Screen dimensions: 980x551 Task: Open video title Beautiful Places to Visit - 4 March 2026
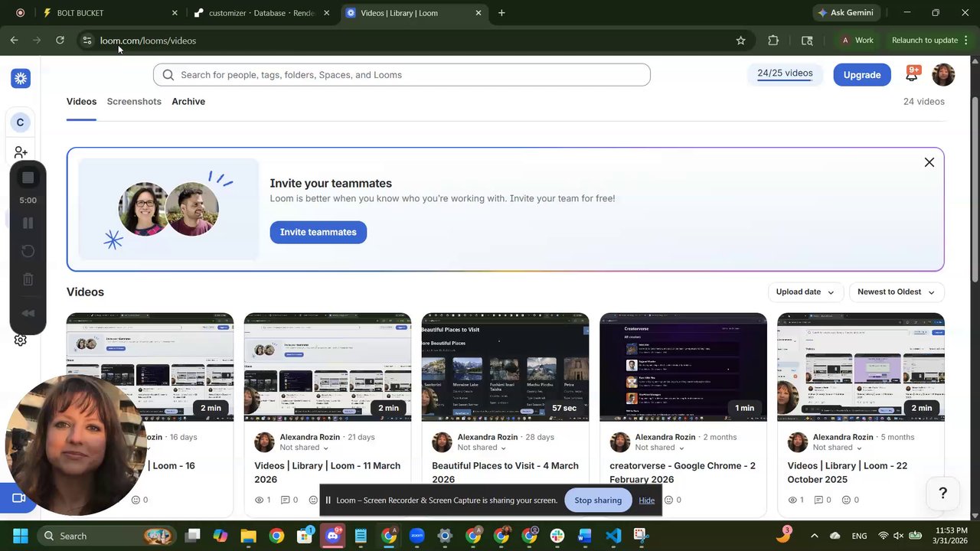tap(505, 472)
